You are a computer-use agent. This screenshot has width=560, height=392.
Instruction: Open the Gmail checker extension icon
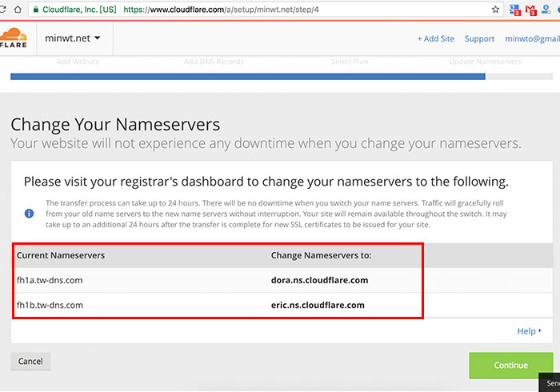point(530,10)
